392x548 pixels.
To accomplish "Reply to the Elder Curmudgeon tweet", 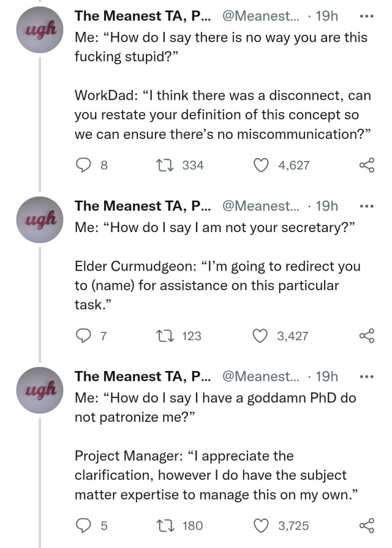I will 85,336.
